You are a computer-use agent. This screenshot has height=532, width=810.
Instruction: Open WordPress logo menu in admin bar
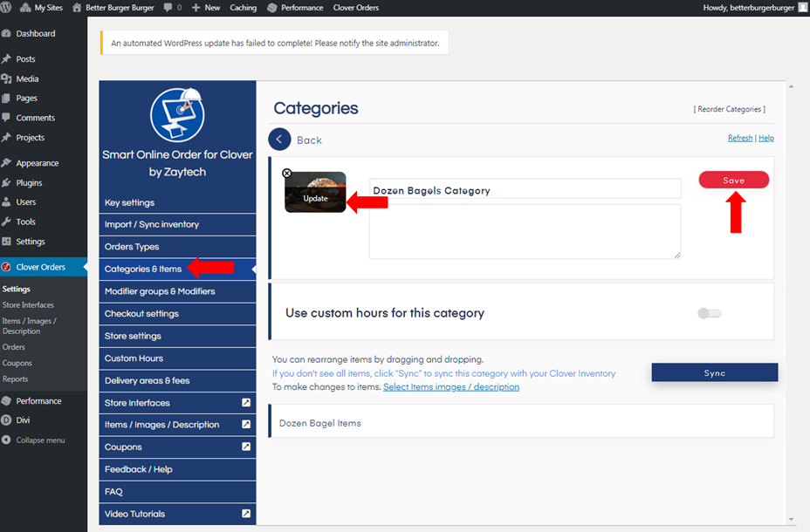click(x=6, y=8)
